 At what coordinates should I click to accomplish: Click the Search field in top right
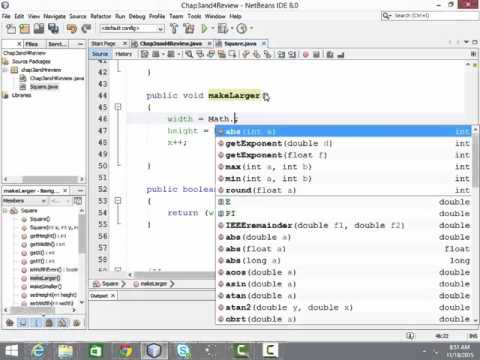click(429, 16)
